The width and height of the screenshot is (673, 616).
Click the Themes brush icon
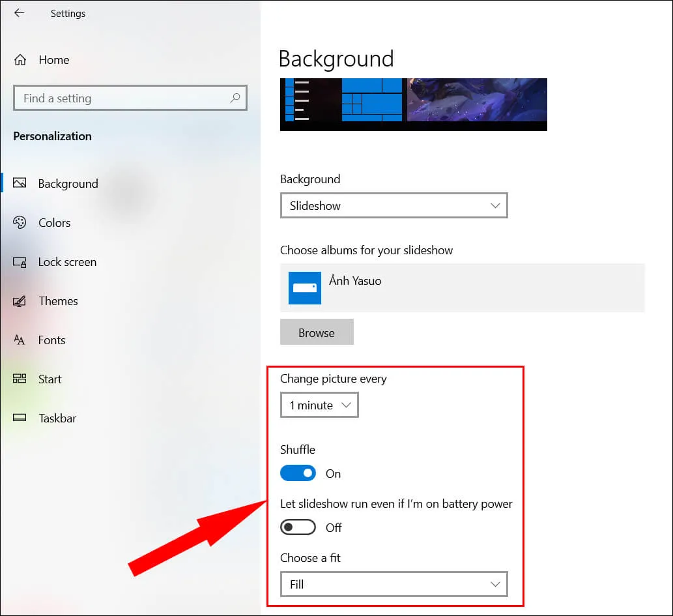point(20,301)
